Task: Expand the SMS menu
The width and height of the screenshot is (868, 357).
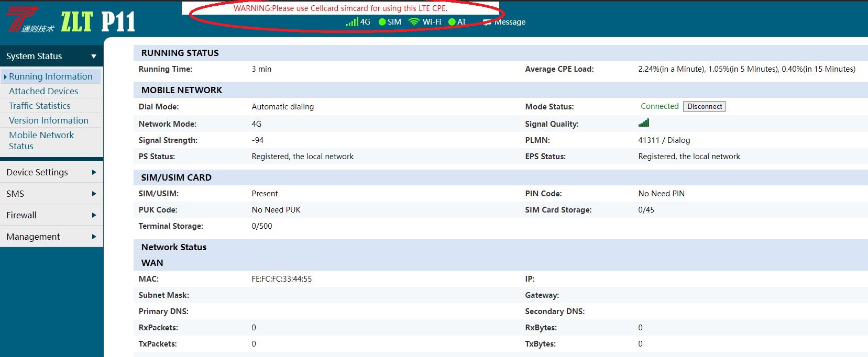Action: (51, 194)
